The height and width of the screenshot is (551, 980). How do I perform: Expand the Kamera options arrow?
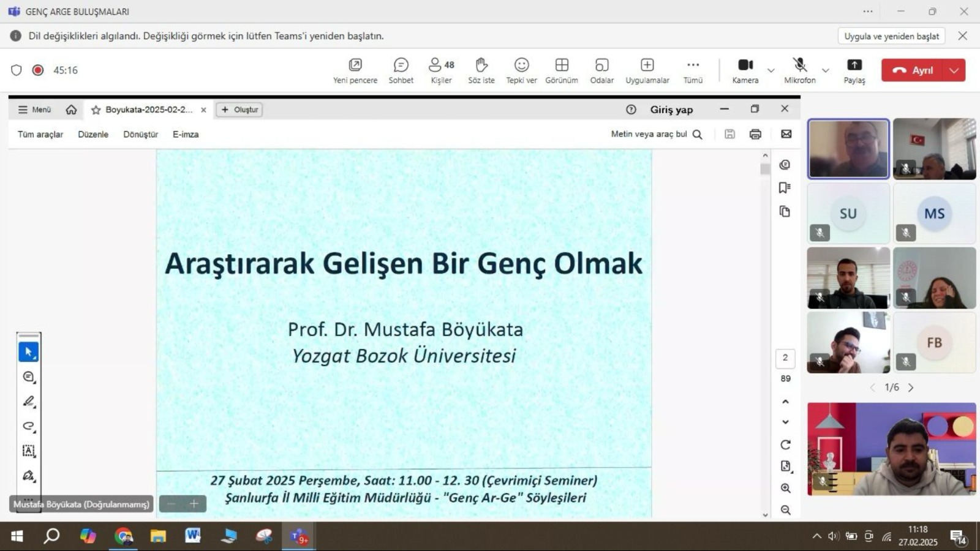771,70
